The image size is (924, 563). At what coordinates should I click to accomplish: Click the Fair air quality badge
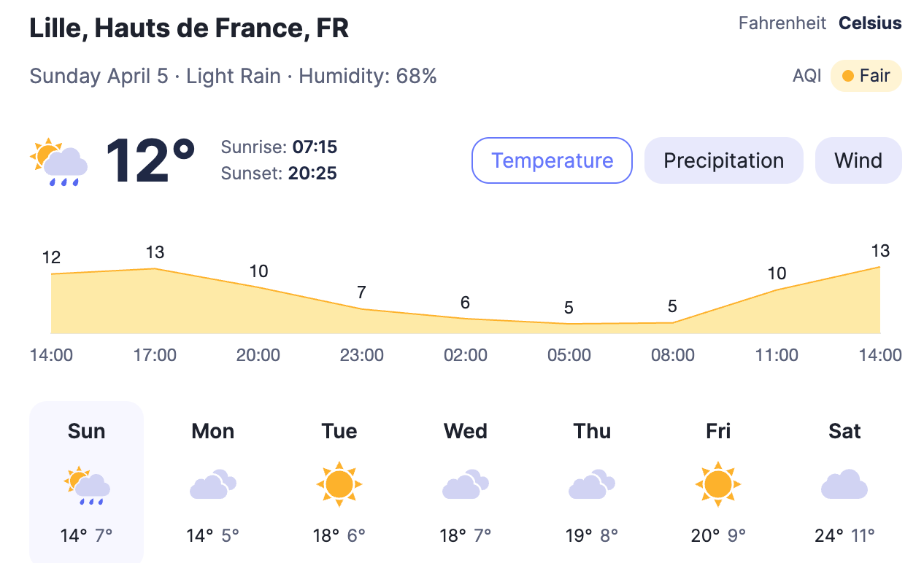tap(866, 76)
